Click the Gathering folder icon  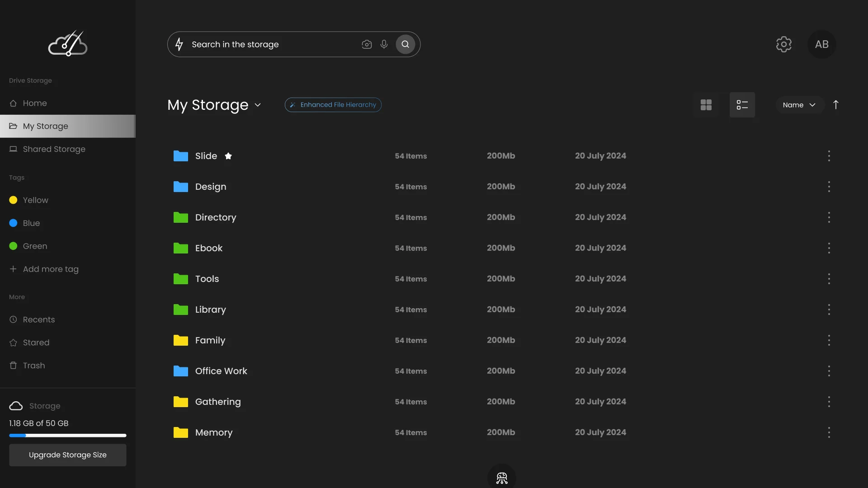tap(181, 402)
